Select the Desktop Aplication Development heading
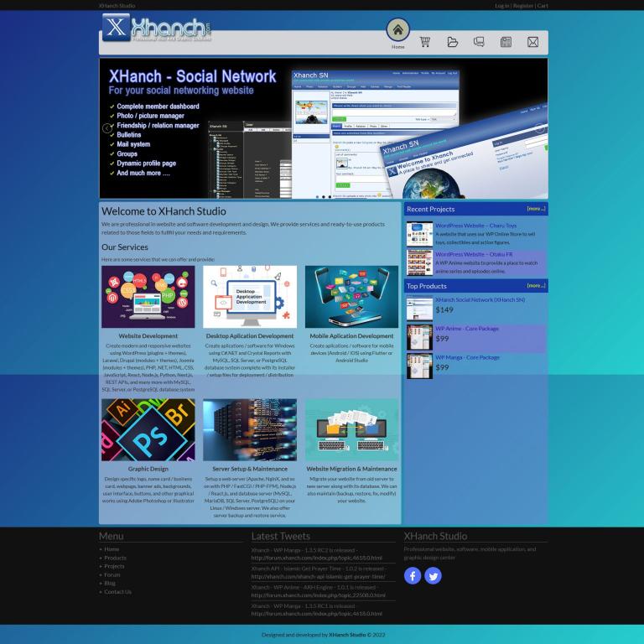Image resolution: width=644 pixels, height=644 pixels. (x=250, y=336)
